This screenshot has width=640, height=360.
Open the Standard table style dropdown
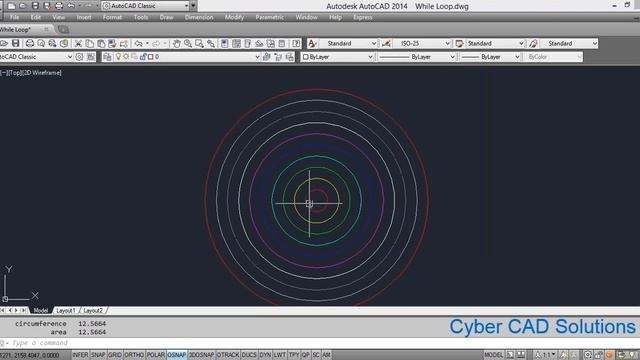pyautogui.click(x=521, y=43)
